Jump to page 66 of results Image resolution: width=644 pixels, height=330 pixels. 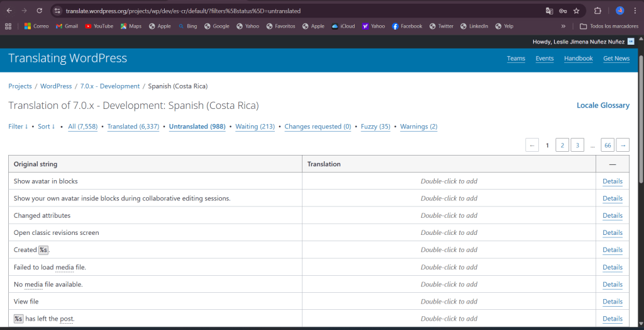(x=608, y=145)
